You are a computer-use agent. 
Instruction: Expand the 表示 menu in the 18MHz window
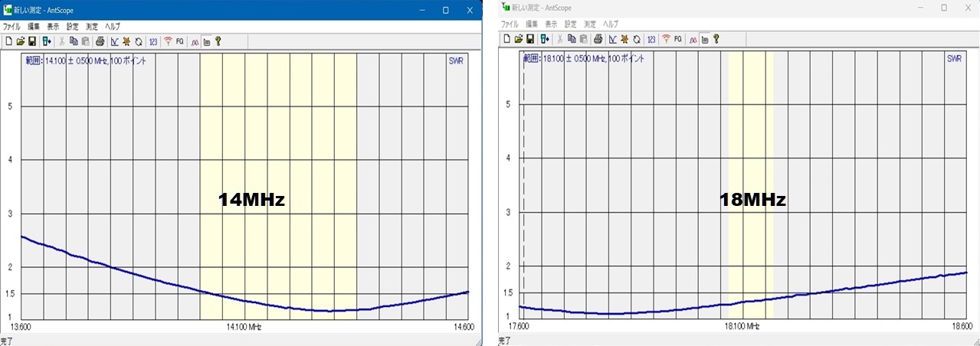[551, 24]
